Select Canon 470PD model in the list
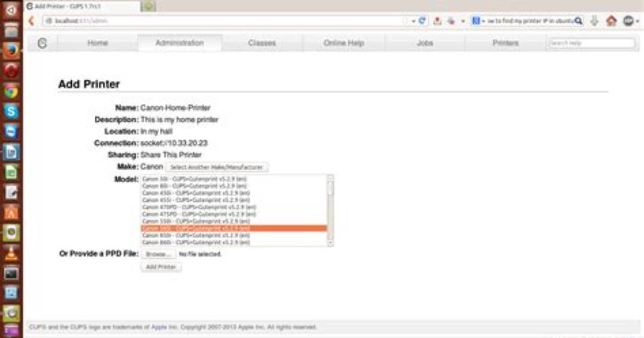Image resolution: width=644 pixels, height=338 pixels. tap(234, 207)
